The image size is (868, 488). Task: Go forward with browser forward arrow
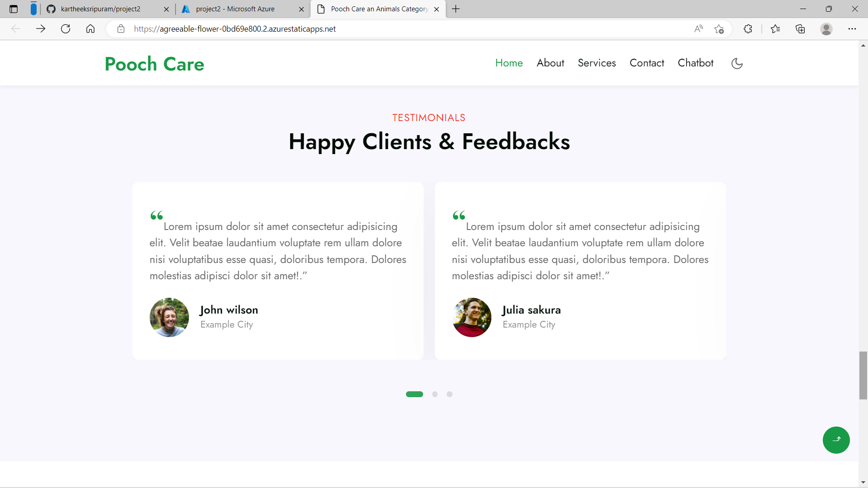pos(41,29)
